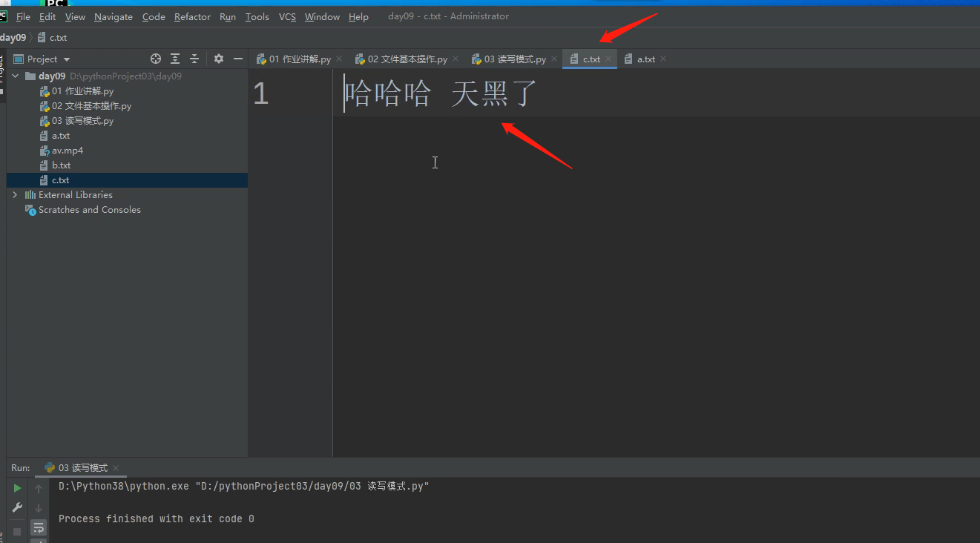Close the 02 文件基本操作.py editor tab

[456, 59]
